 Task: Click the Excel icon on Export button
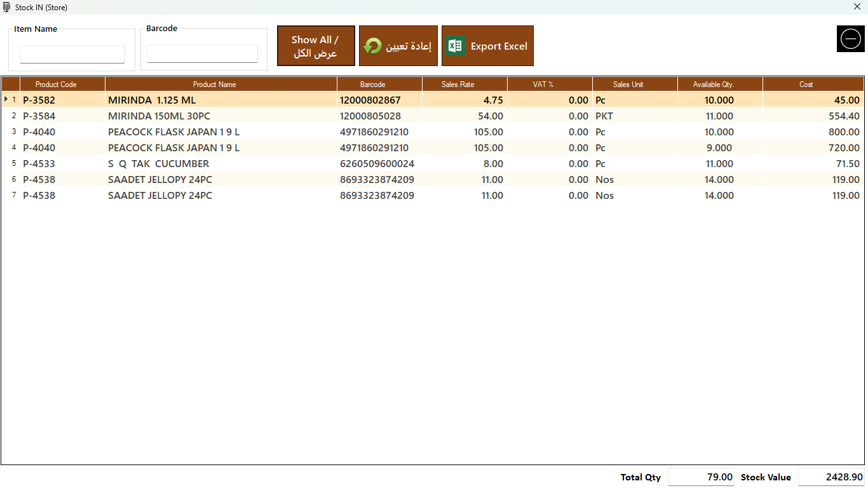tap(454, 46)
